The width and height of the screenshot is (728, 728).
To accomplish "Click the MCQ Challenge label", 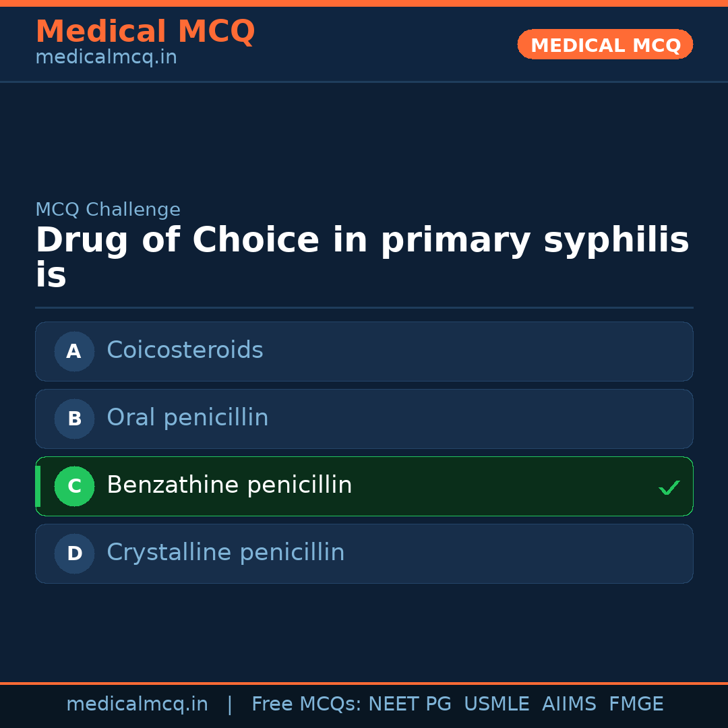I will (108, 210).
